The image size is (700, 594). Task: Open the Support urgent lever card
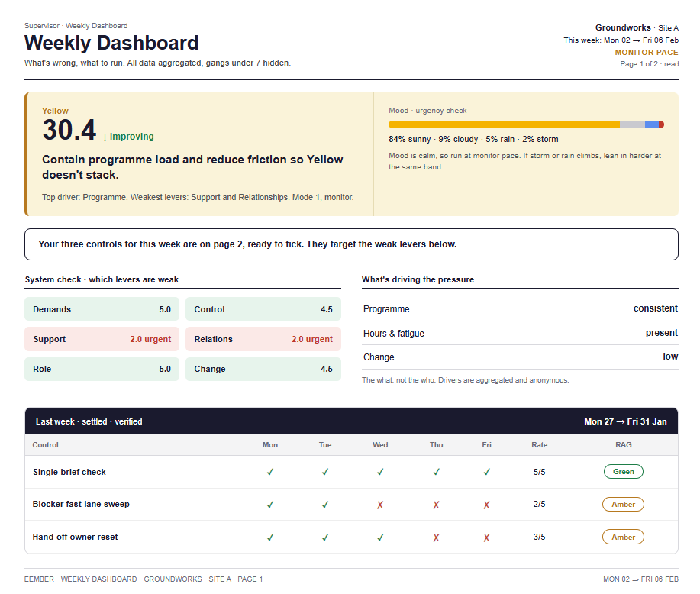[x=102, y=339]
